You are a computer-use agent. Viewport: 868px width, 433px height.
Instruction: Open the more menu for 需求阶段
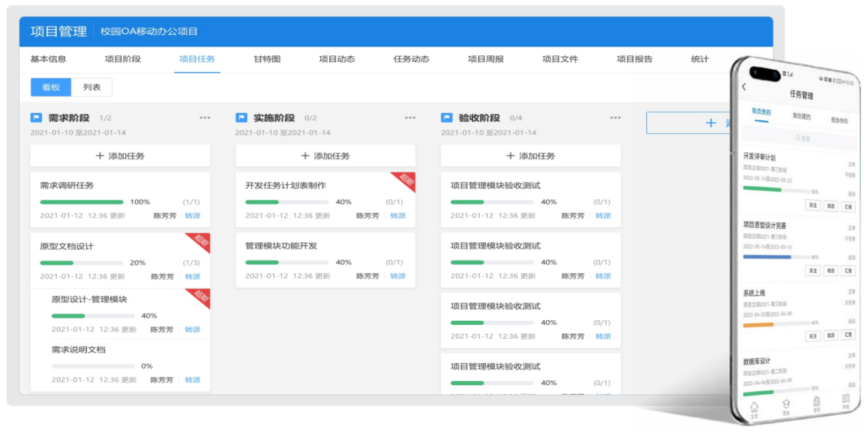coord(205,118)
